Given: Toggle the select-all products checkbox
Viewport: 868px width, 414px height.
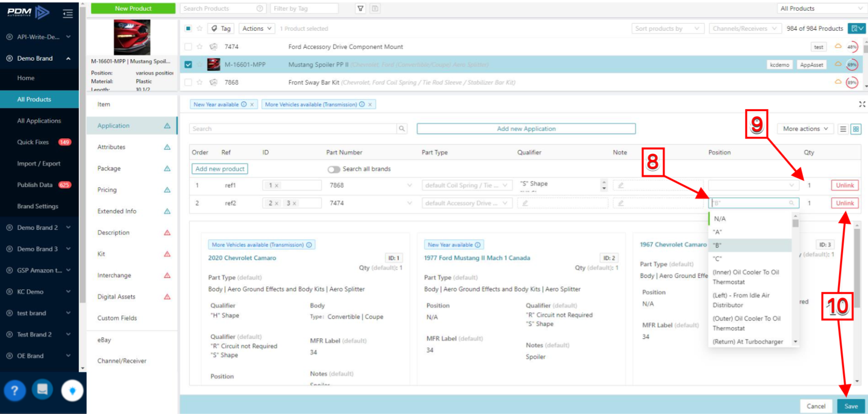Looking at the screenshot, I should point(188,28).
